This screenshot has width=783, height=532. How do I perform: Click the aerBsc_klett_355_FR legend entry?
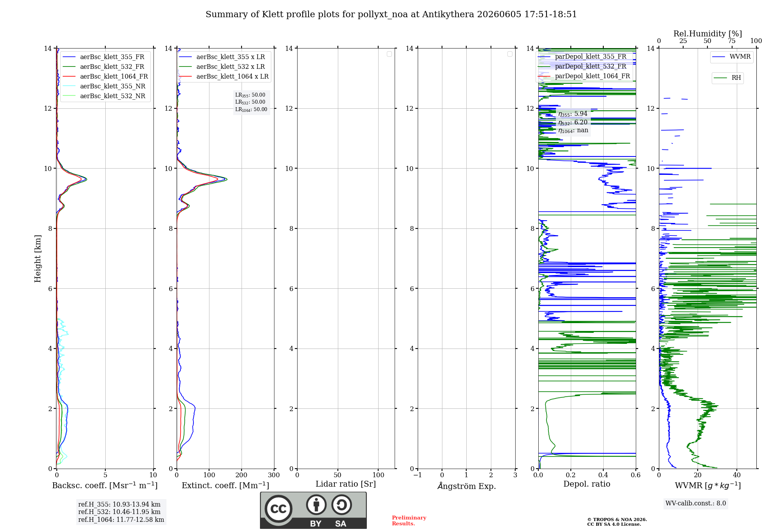point(104,57)
